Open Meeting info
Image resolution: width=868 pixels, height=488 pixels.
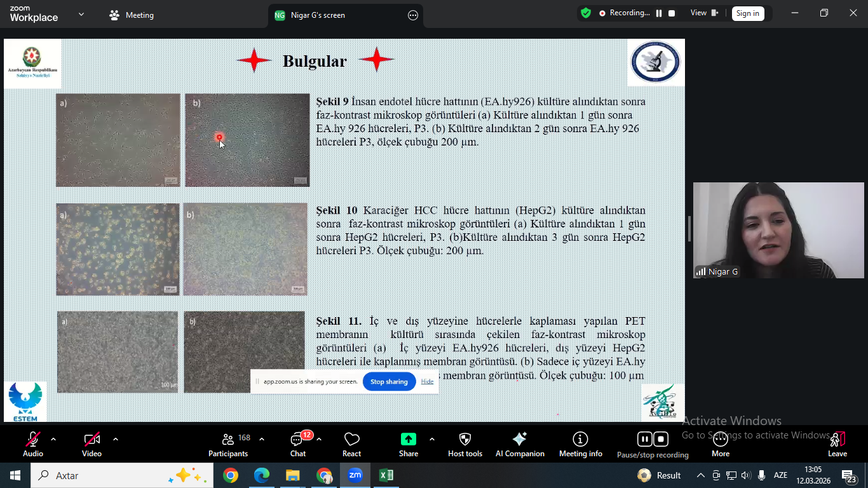[x=580, y=444]
